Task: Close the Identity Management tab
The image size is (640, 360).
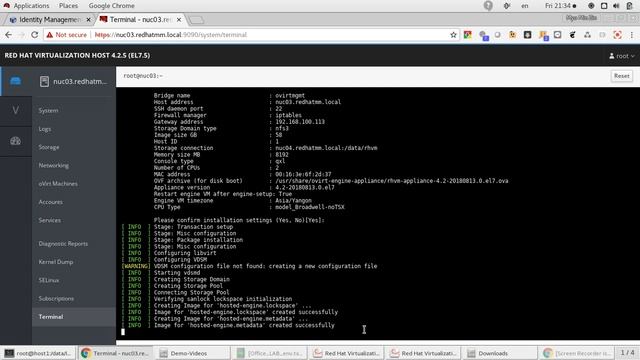Action: [88, 20]
